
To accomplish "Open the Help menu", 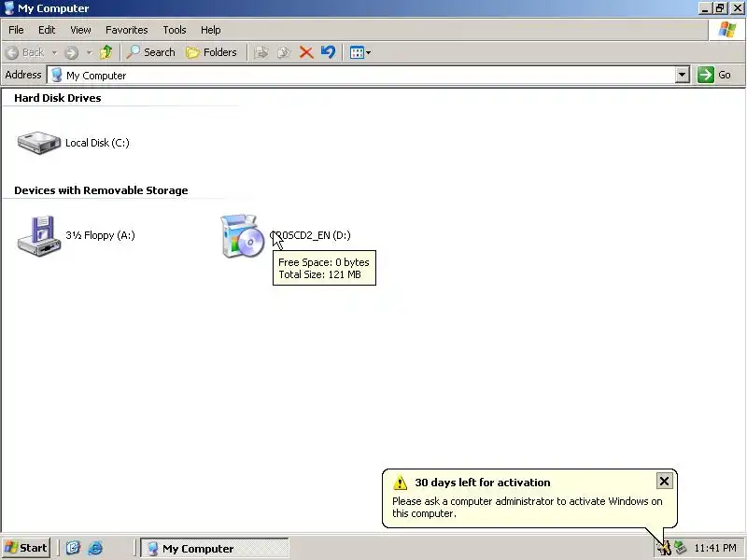I will pyautogui.click(x=211, y=30).
